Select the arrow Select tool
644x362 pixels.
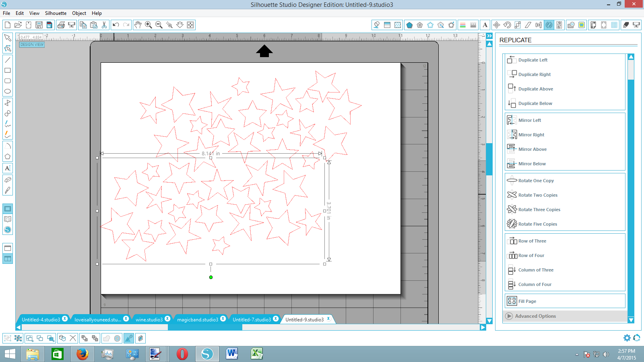8,38
